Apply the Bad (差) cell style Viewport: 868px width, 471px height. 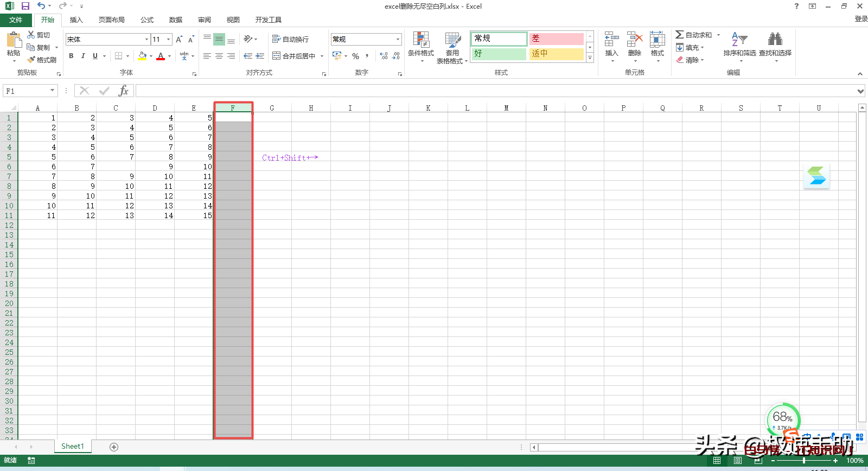tap(556, 39)
